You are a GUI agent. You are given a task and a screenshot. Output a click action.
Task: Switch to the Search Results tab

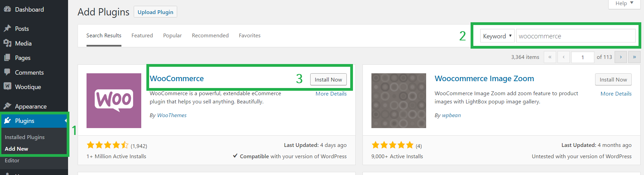(104, 36)
